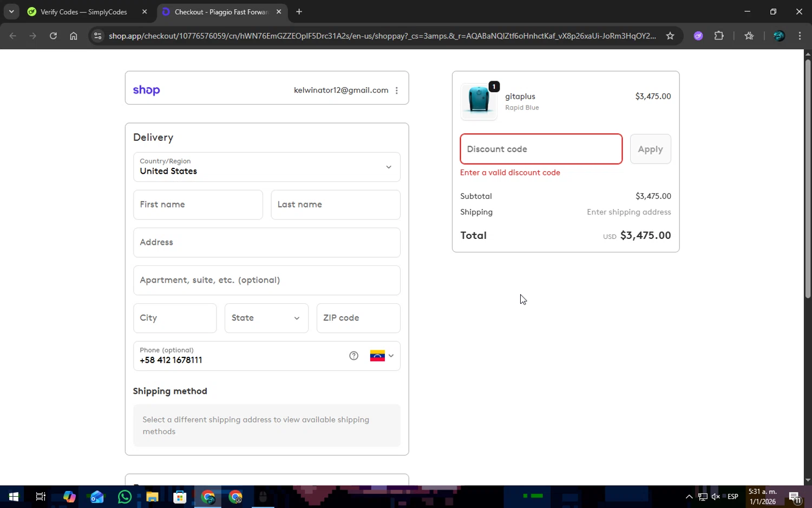
Task: Open muted volume tray icon
Action: pyautogui.click(x=716, y=497)
